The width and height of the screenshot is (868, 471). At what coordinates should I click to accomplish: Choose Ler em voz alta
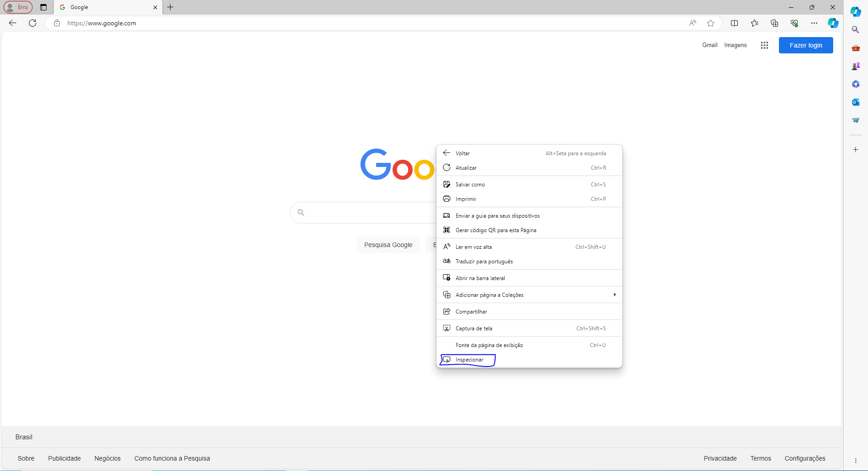pos(529,247)
